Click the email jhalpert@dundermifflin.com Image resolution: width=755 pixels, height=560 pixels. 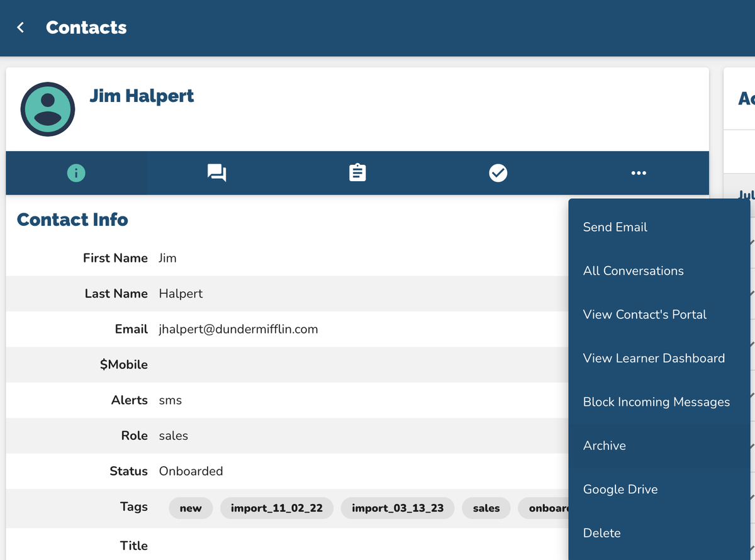(x=238, y=329)
